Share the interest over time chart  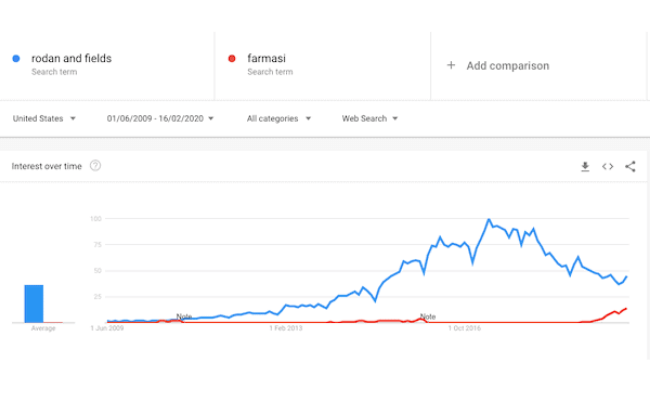(x=630, y=167)
